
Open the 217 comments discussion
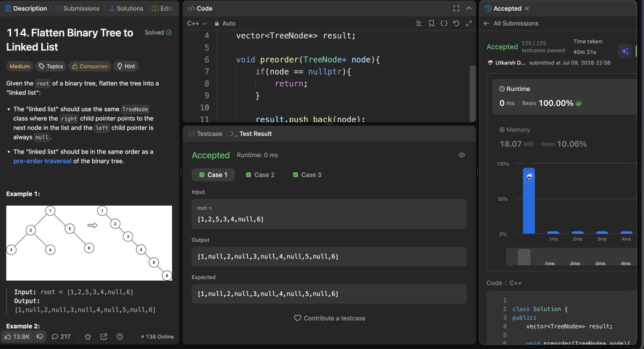click(61, 337)
